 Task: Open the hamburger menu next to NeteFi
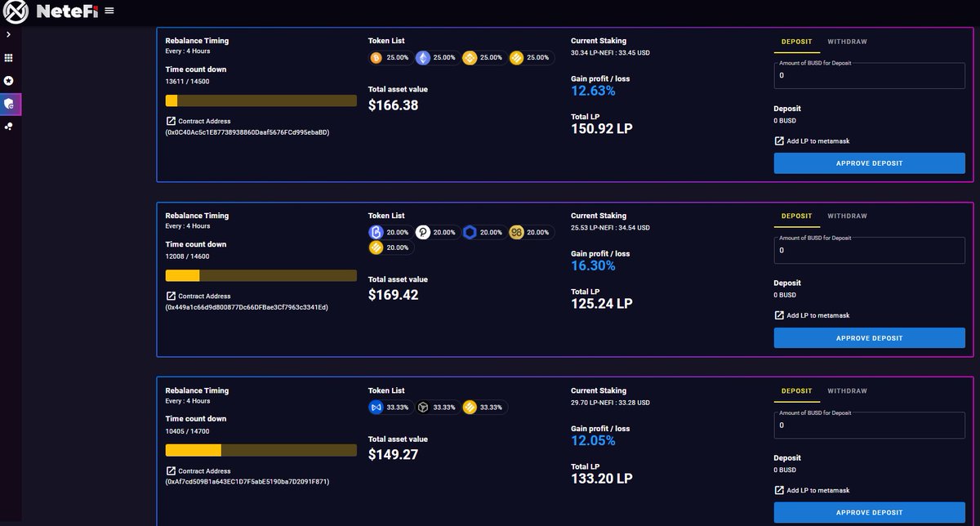pos(109,11)
